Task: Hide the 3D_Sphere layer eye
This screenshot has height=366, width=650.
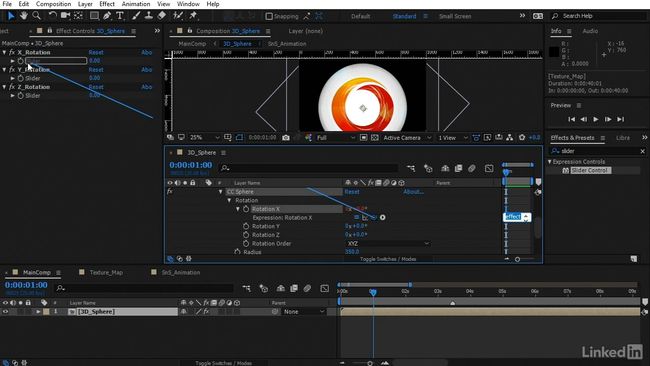Action: 5,312
